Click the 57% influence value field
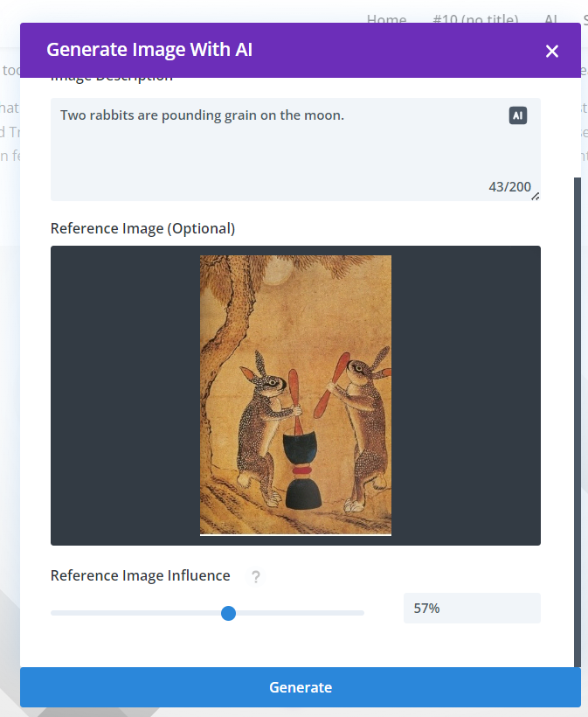Image resolution: width=588 pixels, height=717 pixels. (x=472, y=609)
